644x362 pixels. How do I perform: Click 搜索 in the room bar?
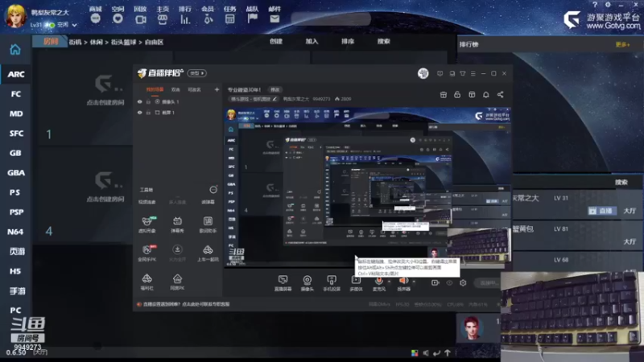point(384,42)
